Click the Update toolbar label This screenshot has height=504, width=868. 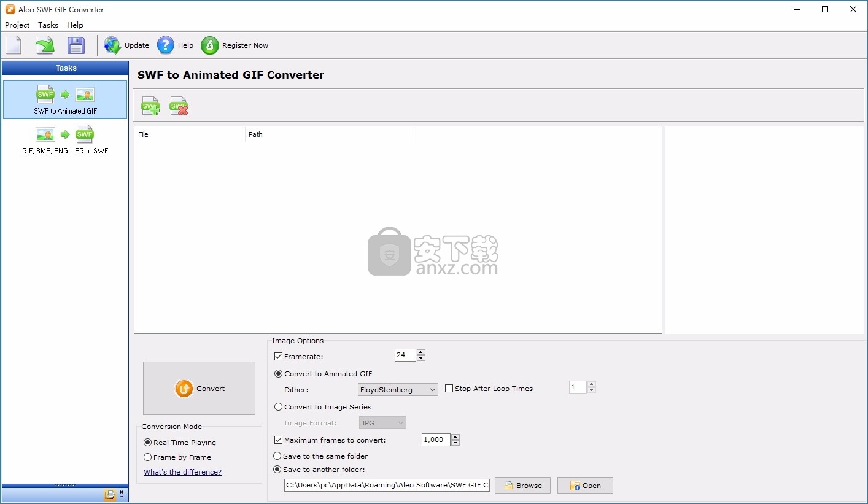click(137, 45)
